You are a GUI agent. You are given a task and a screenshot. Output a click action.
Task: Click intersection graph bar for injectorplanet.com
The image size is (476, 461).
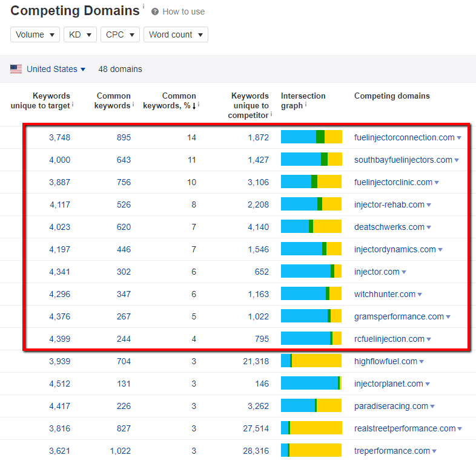point(311,383)
